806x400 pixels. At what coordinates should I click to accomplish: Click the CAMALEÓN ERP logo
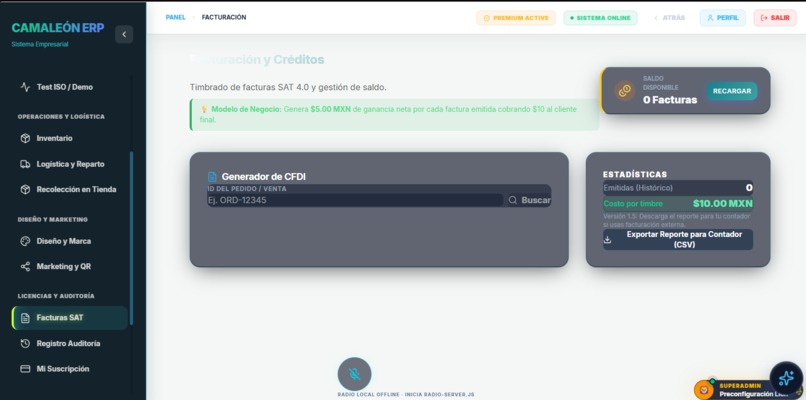(58, 28)
